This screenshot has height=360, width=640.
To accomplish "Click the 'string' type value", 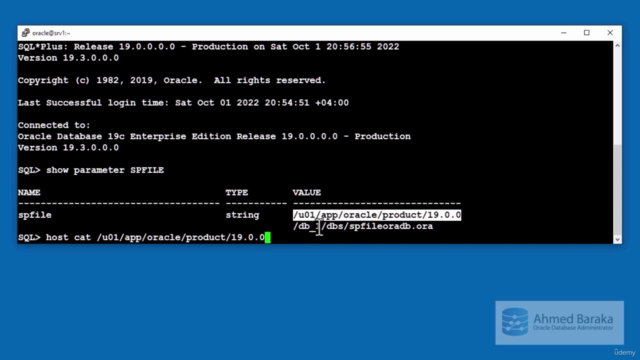I will [x=242, y=215].
